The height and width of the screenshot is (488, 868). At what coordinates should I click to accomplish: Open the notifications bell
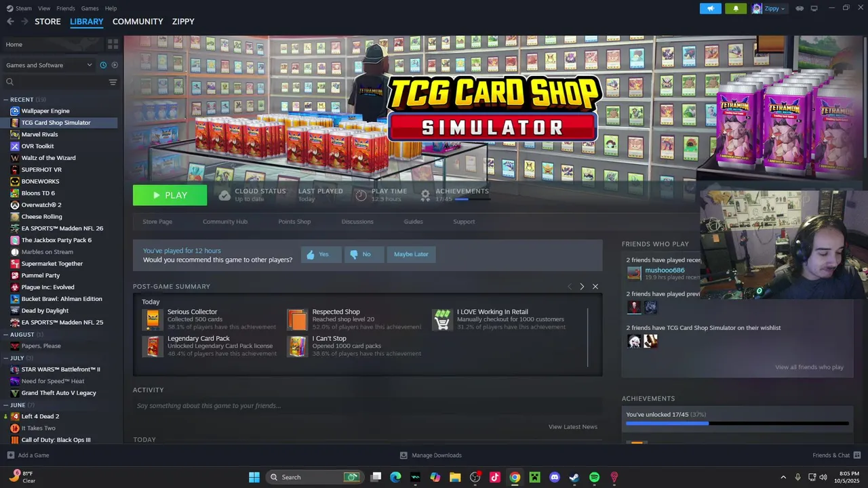(x=736, y=9)
